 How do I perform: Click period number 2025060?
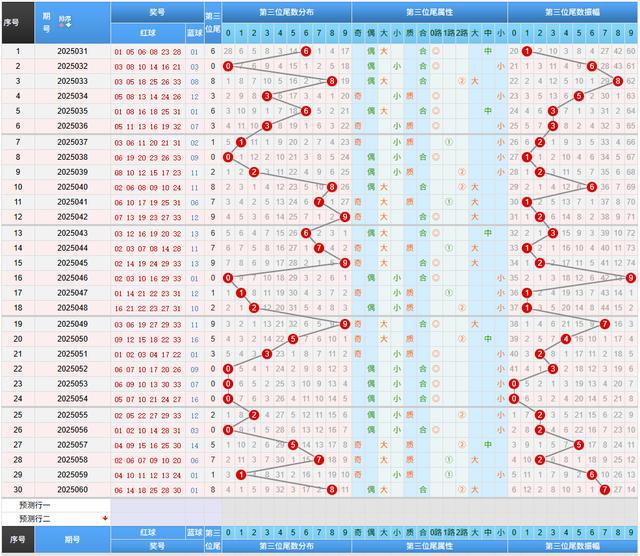[x=72, y=490]
